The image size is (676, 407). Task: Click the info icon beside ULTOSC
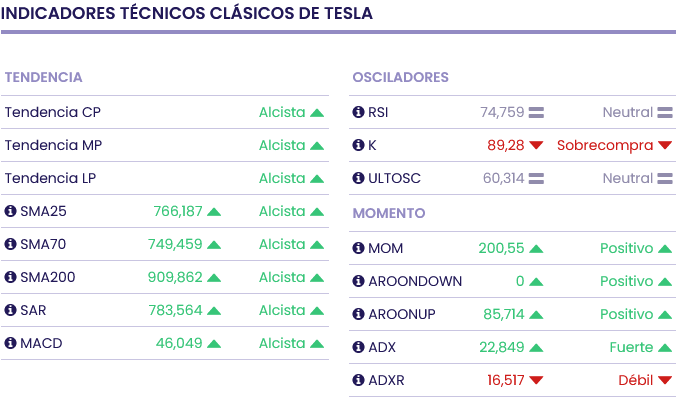[x=359, y=178]
